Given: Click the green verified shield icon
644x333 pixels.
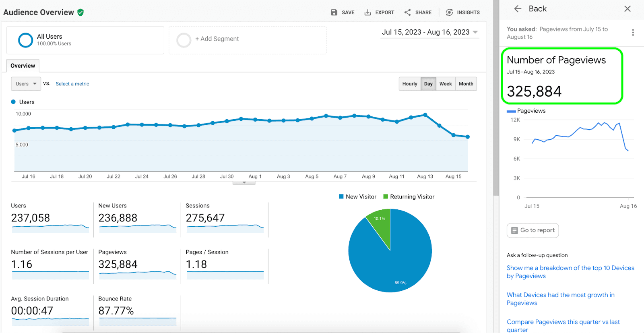Looking at the screenshot, I should click(x=80, y=12).
